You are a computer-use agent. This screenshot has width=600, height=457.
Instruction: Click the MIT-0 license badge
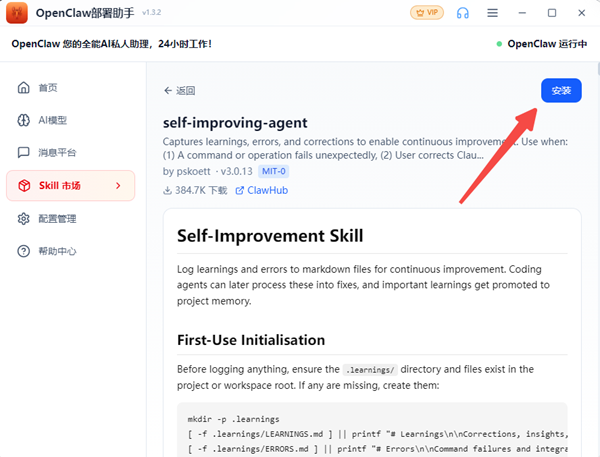click(274, 171)
